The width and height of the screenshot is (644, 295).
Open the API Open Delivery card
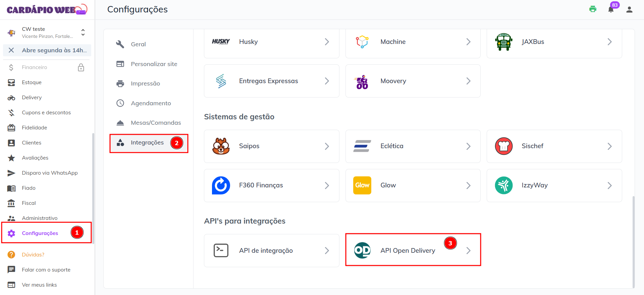pos(408,250)
